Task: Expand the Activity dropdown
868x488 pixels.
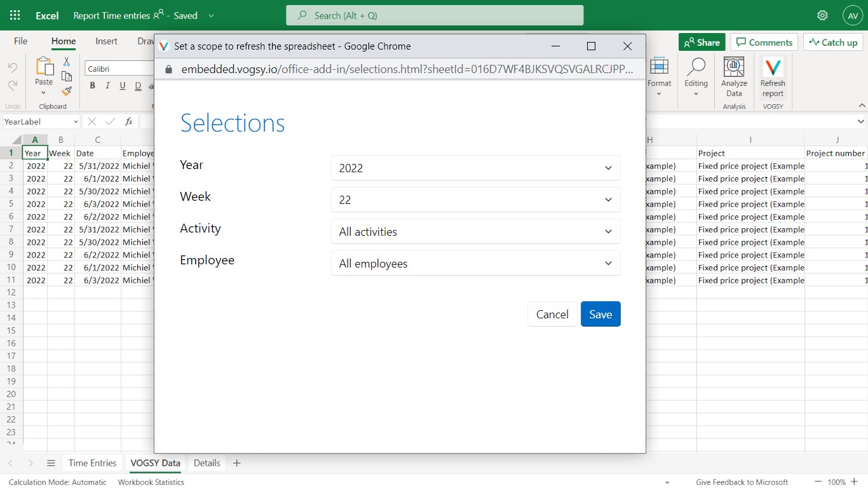Action: point(475,231)
